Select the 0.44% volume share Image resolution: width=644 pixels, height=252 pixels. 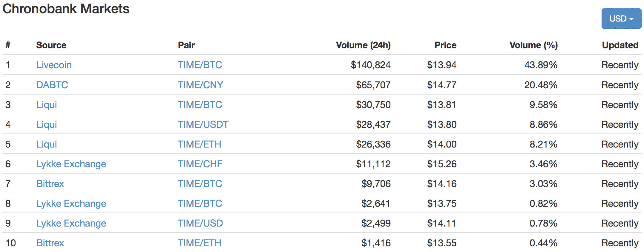coord(543,243)
